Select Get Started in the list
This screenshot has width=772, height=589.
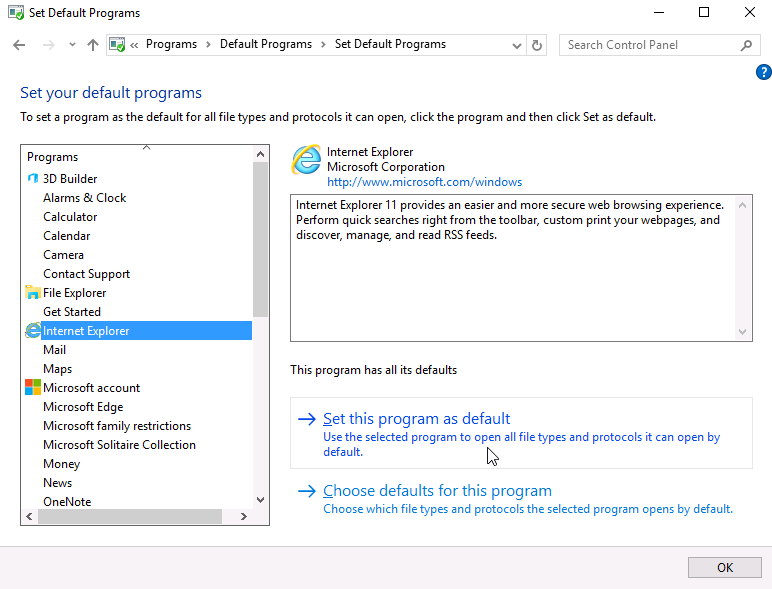[x=72, y=312]
